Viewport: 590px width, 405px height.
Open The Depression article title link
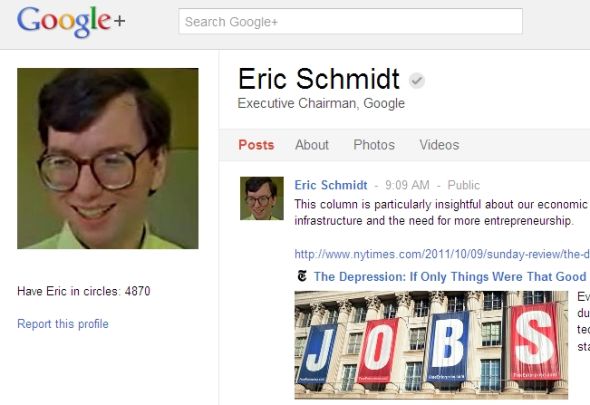(x=450, y=277)
